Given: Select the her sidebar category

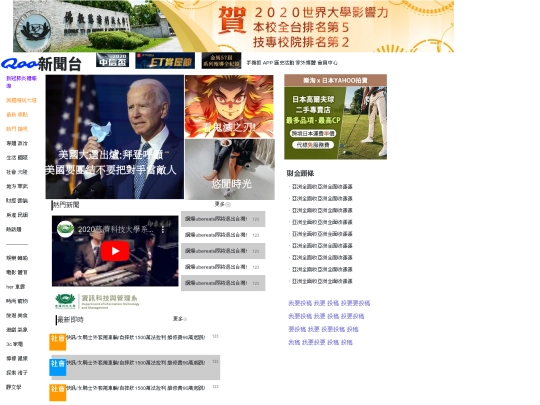Looking at the screenshot, I should (x=9, y=287).
